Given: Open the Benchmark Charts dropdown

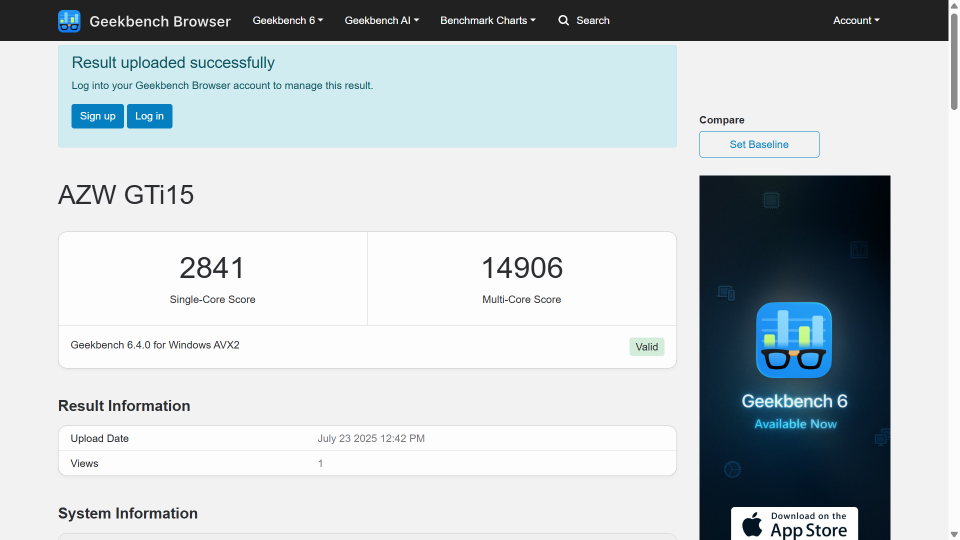Looking at the screenshot, I should (488, 20).
